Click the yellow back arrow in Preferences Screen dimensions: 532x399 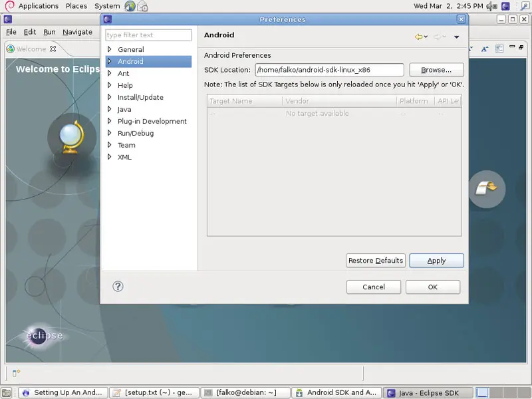tap(419, 37)
